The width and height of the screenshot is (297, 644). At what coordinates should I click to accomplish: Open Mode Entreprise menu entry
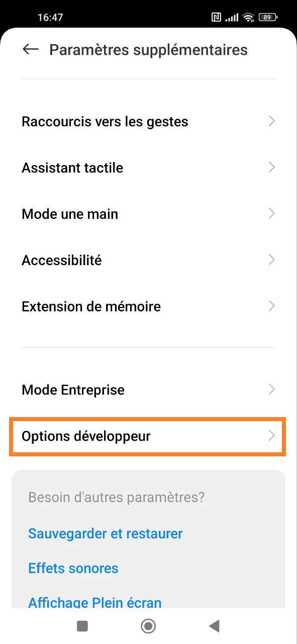(148, 390)
